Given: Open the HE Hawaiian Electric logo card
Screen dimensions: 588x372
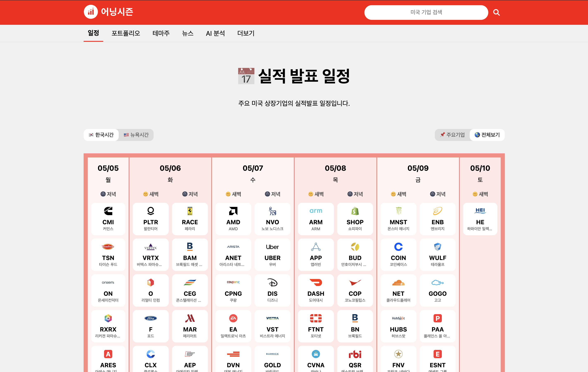Looking at the screenshot, I should tap(480, 219).
